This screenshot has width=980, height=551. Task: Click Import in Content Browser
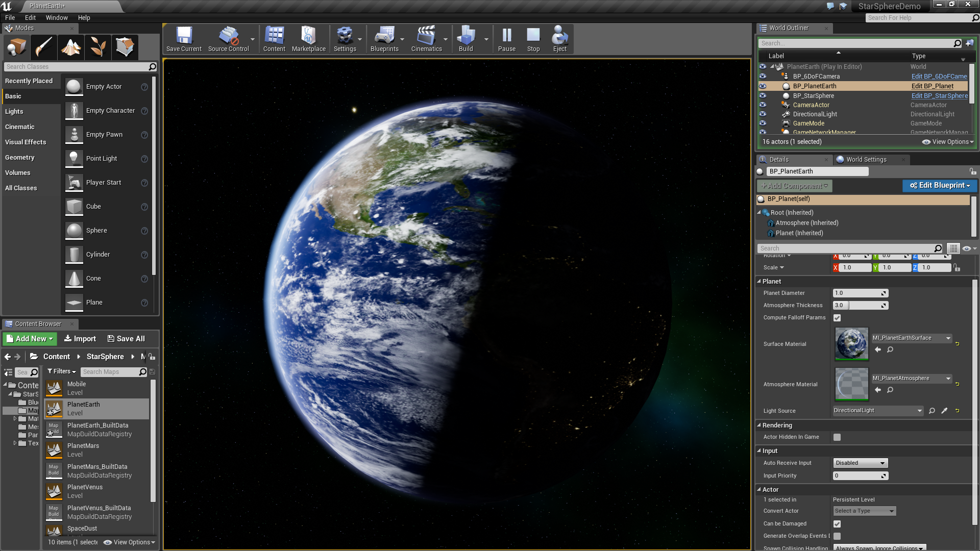point(80,339)
